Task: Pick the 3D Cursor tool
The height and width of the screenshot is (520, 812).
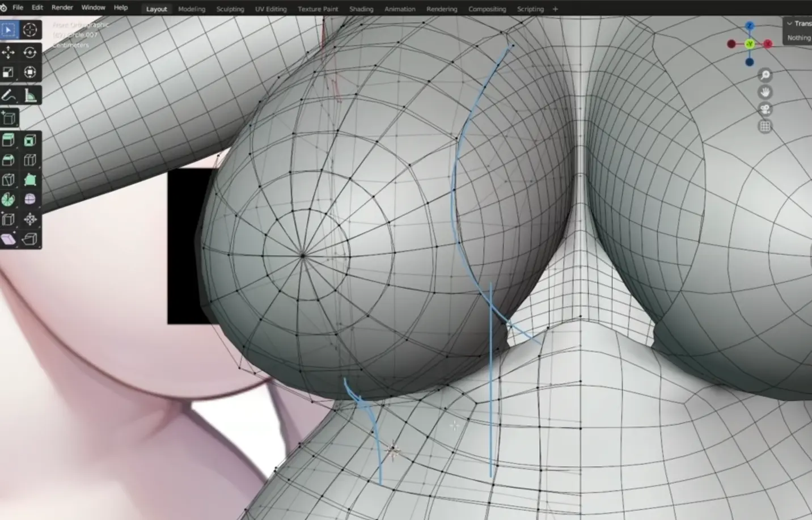Action: coord(30,30)
